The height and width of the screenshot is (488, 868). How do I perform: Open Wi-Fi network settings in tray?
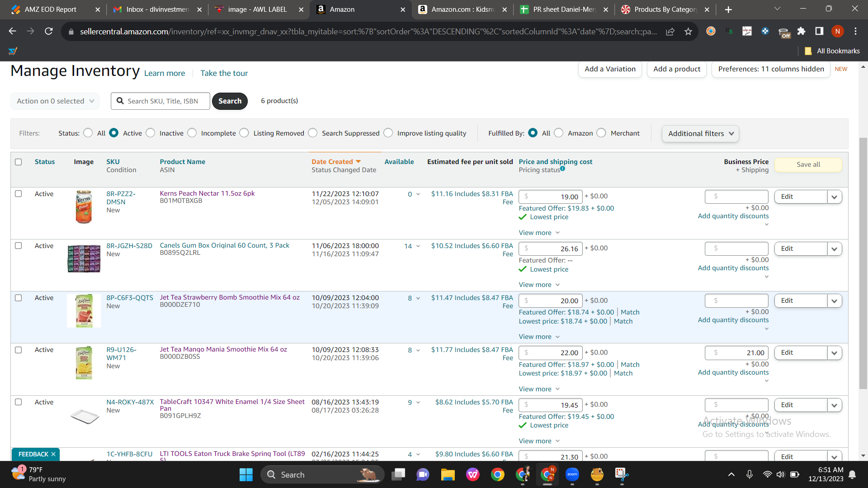pyautogui.click(x=767, y=474)
